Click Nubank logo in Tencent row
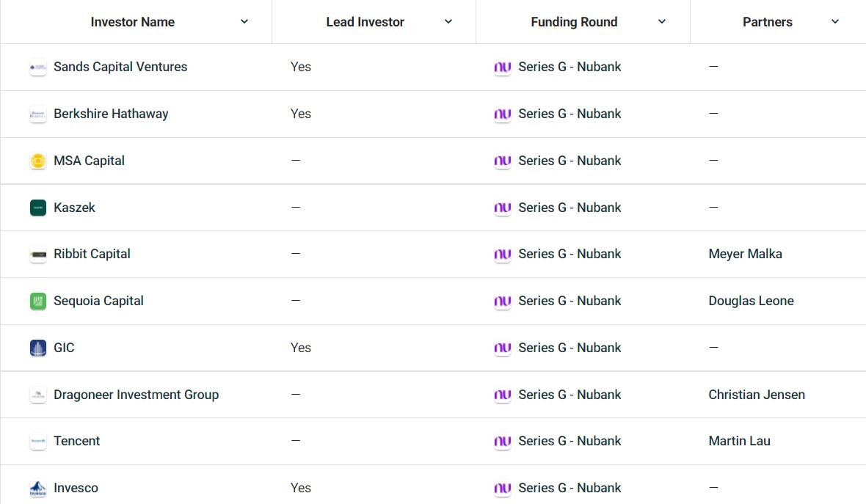Viewport: 866px width, 504px height. 503,442
